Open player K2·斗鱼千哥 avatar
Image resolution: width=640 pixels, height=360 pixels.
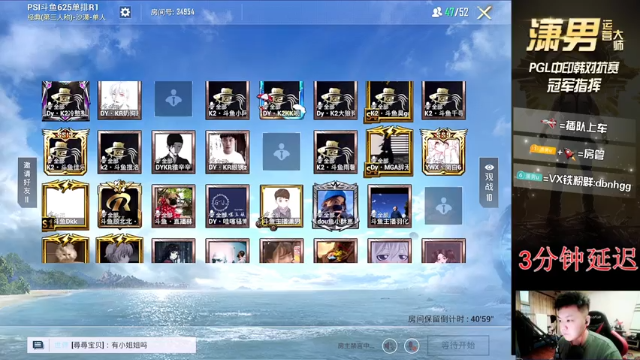[x=443, y=100]
